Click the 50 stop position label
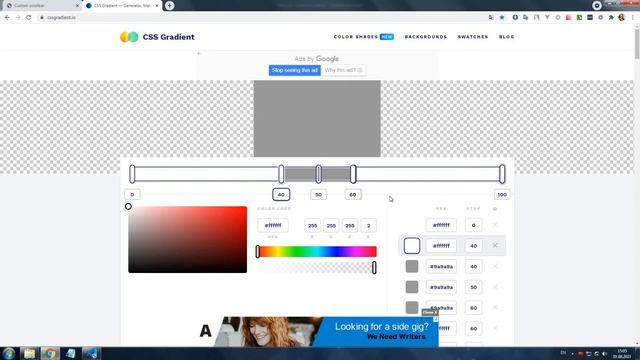 click(x=318, y=195)
